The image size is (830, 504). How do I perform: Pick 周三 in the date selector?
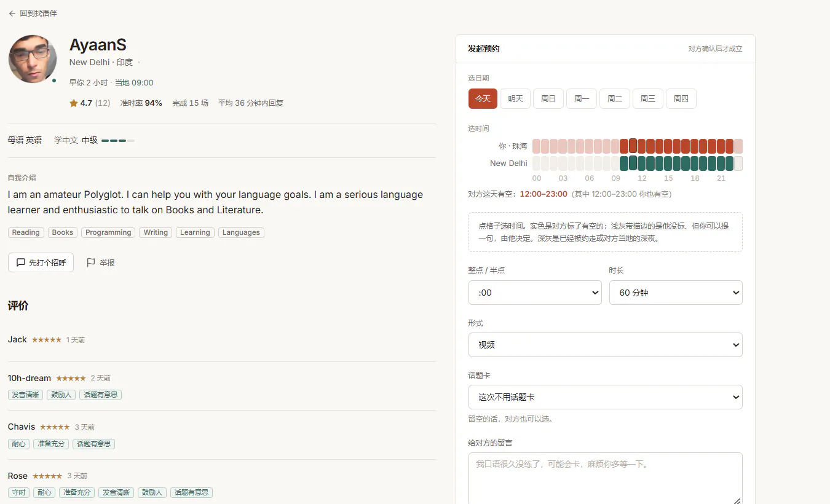(x=648, y=99)
